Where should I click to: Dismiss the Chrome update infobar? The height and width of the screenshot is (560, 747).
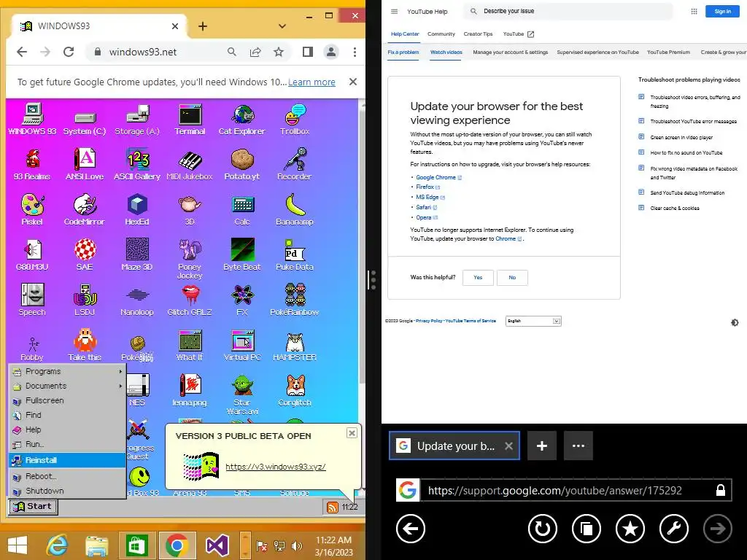[353, 82]
